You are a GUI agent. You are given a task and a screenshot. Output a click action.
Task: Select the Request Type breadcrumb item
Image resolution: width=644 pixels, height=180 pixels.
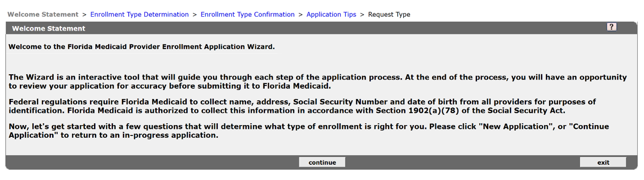pos(389,14)
